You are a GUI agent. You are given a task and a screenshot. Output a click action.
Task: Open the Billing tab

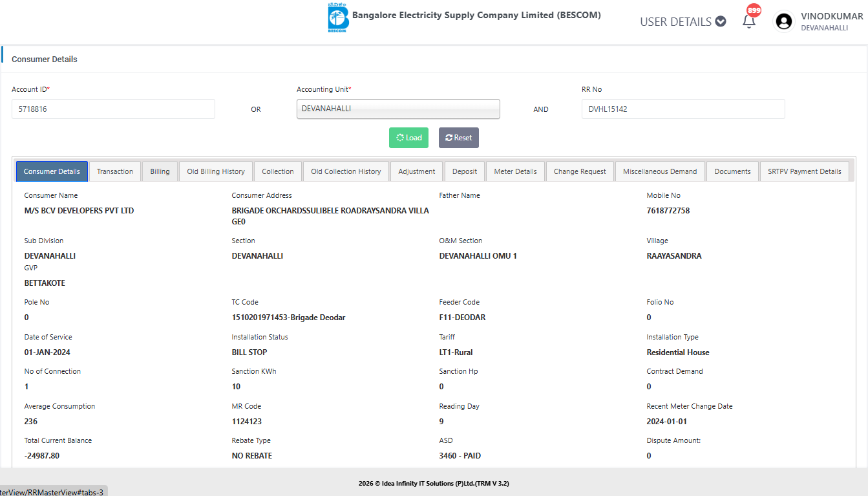[x=160, y=171]
